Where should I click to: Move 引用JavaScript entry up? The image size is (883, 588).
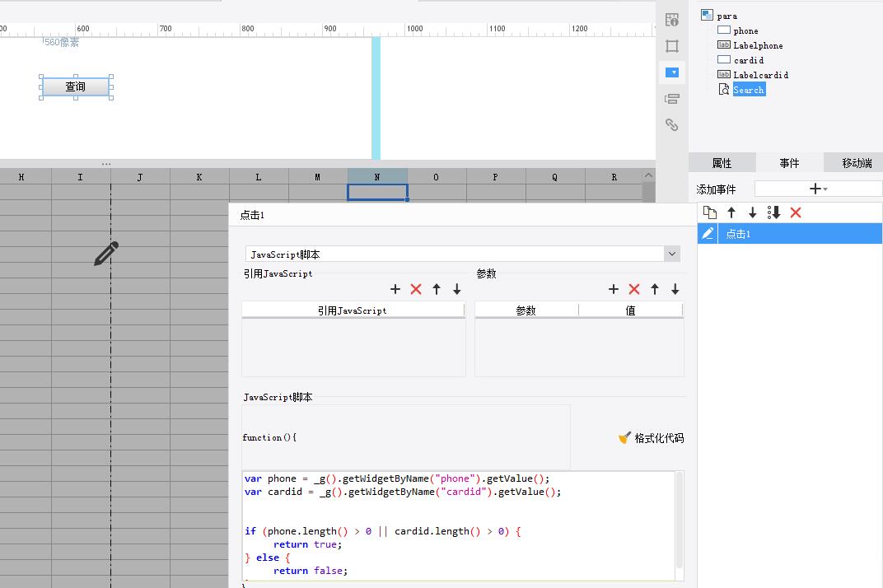point(437,289)
